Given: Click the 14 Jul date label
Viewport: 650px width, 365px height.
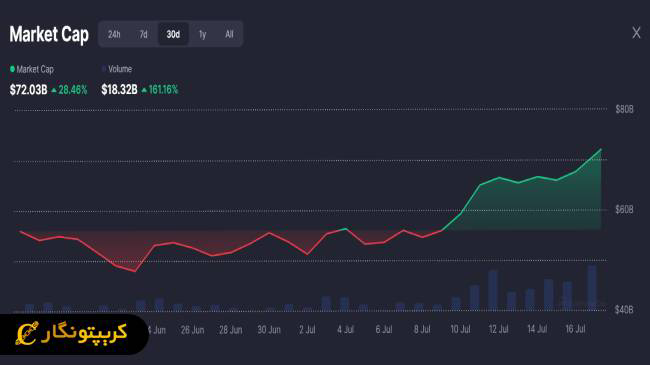Looking at the screenshot, I should coord(537,330).
